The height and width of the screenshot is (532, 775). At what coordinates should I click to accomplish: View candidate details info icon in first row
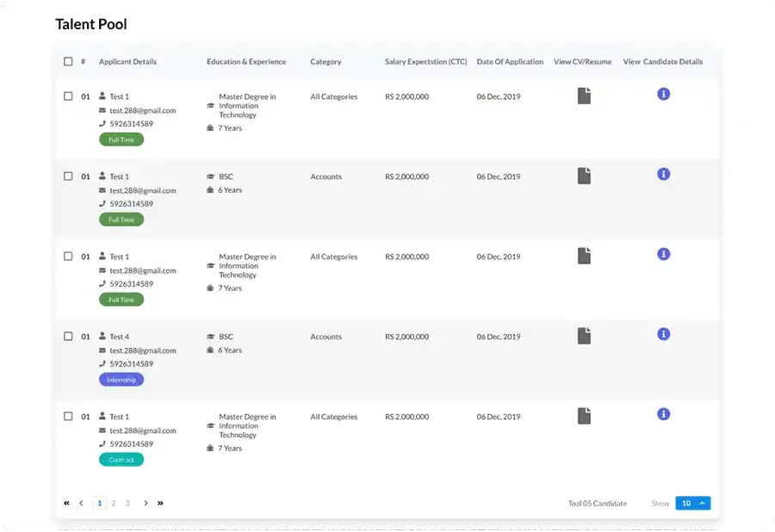click(x=663, y=94)
